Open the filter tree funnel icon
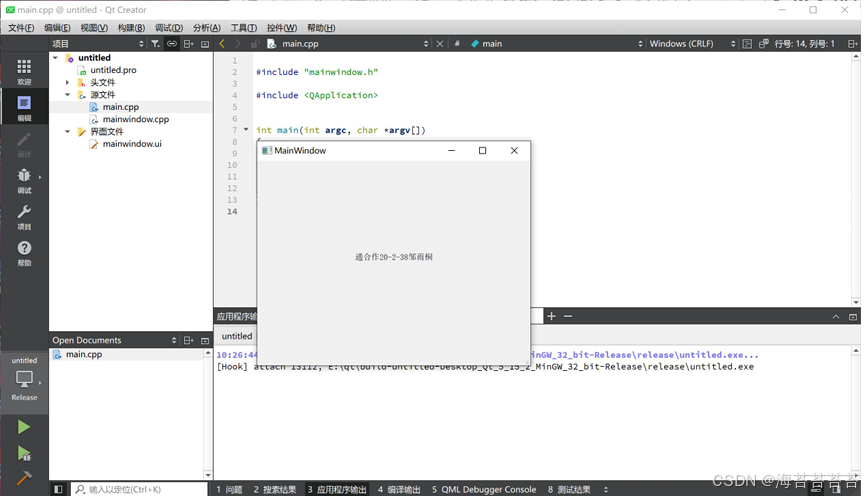 click(x=155, y=44)
